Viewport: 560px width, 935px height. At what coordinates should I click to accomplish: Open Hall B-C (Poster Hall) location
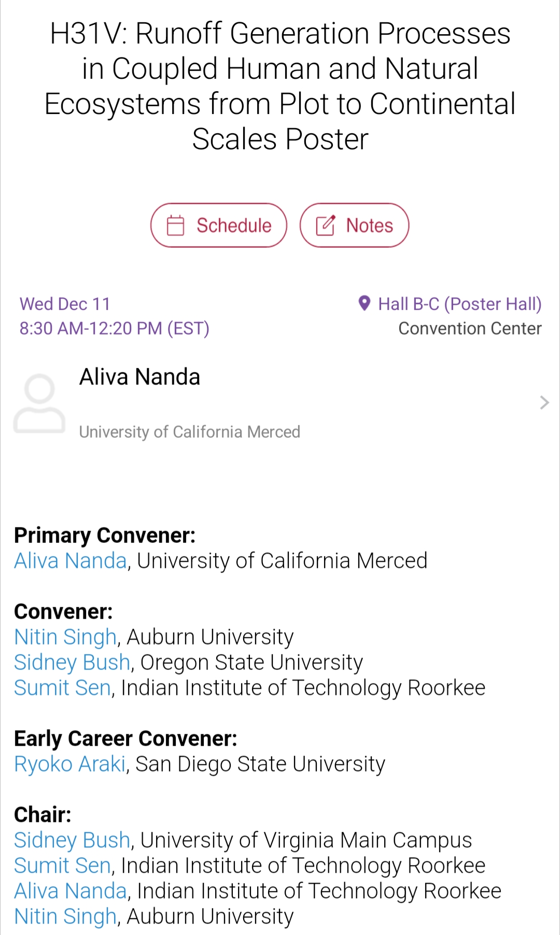[x=459, y=304]
